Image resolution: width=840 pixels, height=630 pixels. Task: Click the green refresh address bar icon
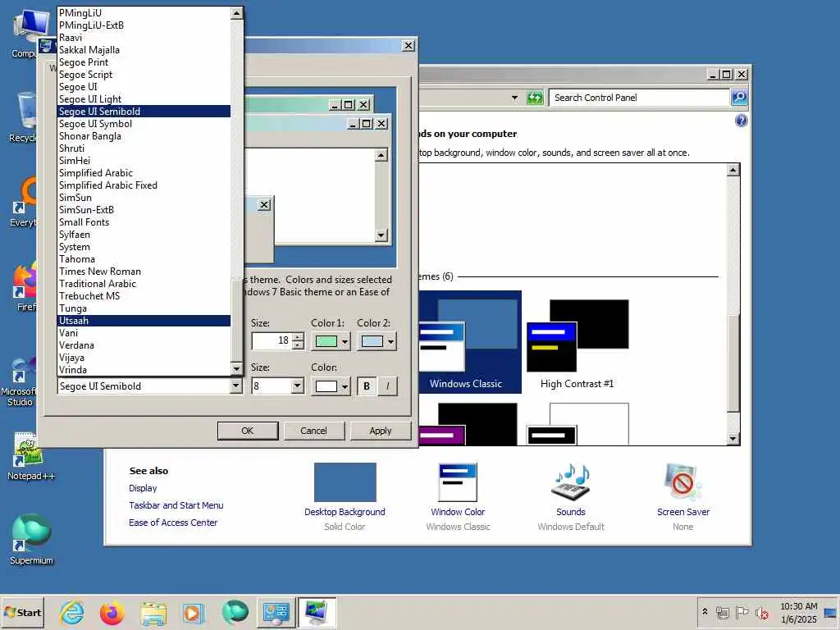535,98
